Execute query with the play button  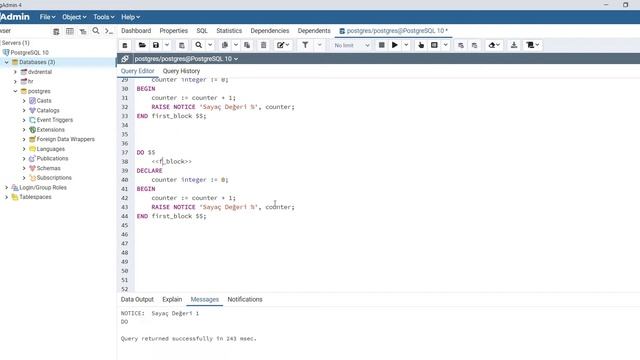click(x=395, y=45)
